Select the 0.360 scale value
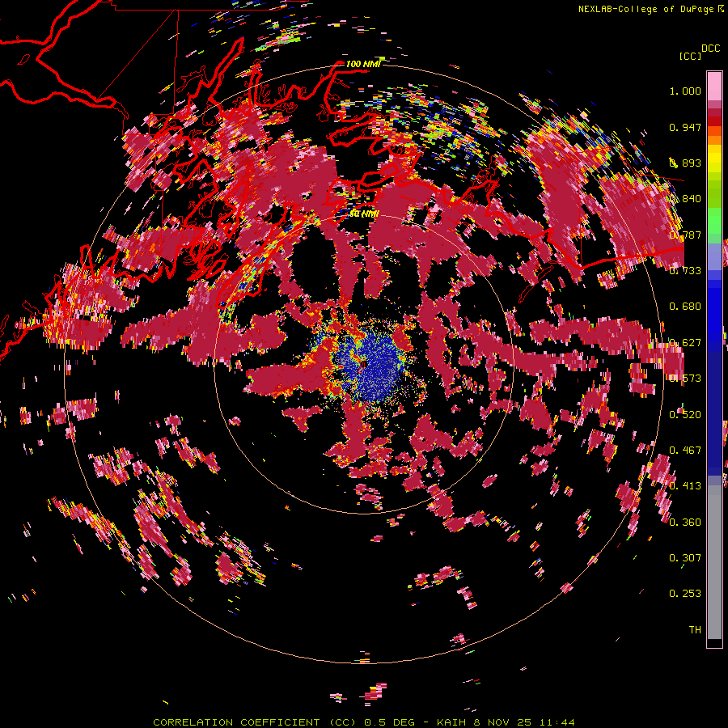728x728 pixels. [685, 523]
